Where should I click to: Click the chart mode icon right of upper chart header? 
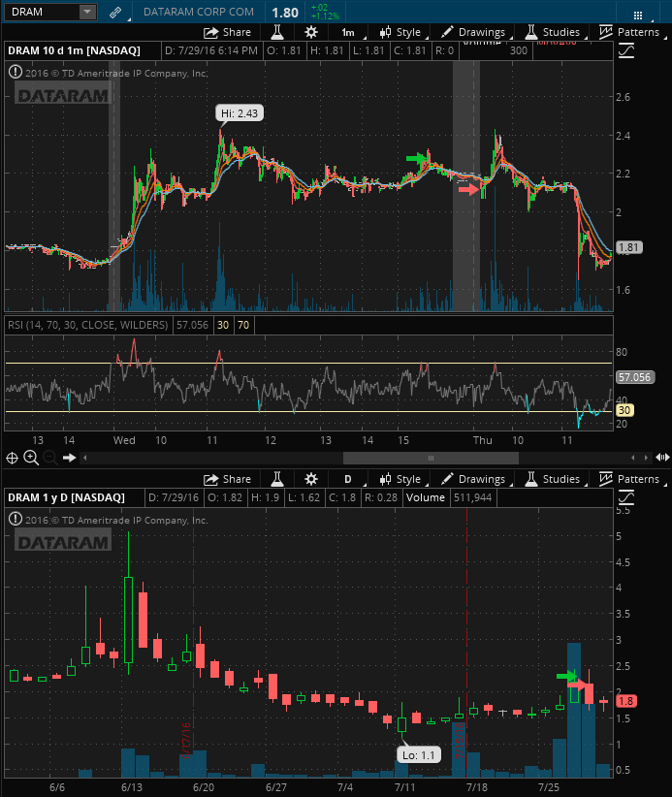(626, 50)
